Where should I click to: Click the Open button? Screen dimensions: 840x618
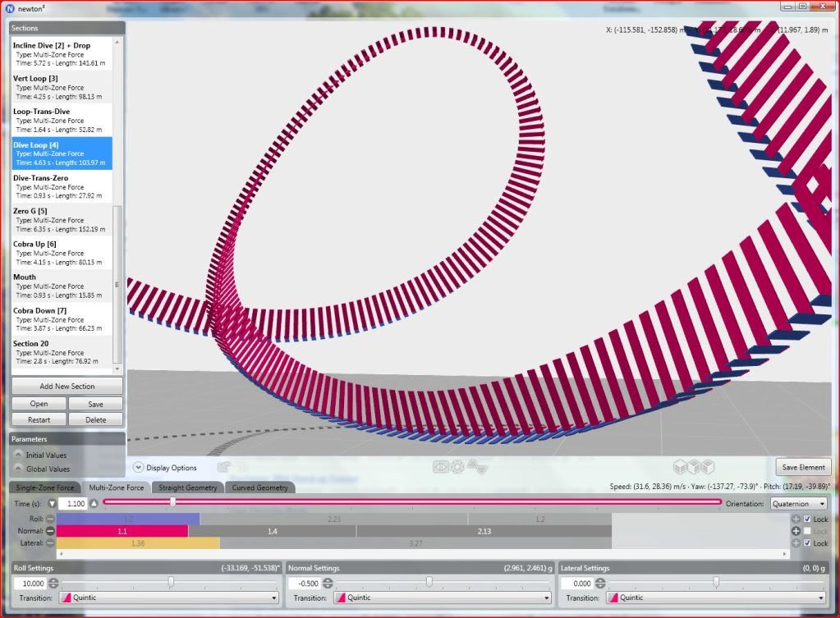click(39, 404)
